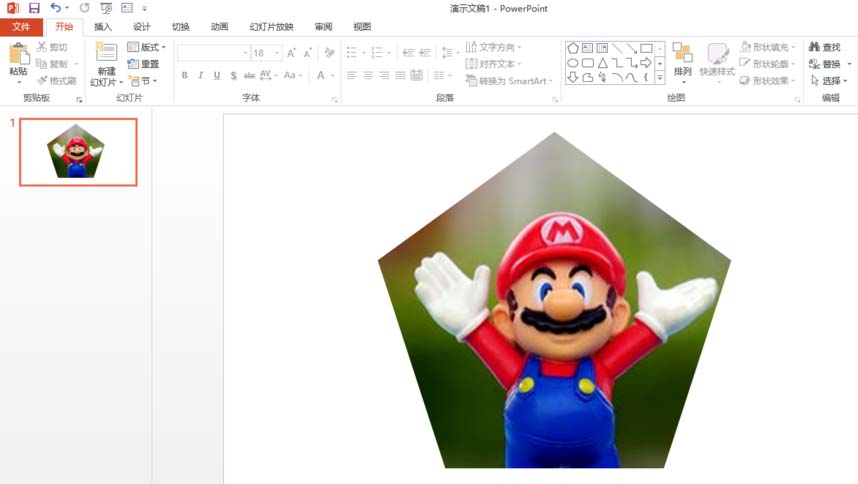Open the font size dropdown showing 18

pyautogui.click(x=277, y=53)
